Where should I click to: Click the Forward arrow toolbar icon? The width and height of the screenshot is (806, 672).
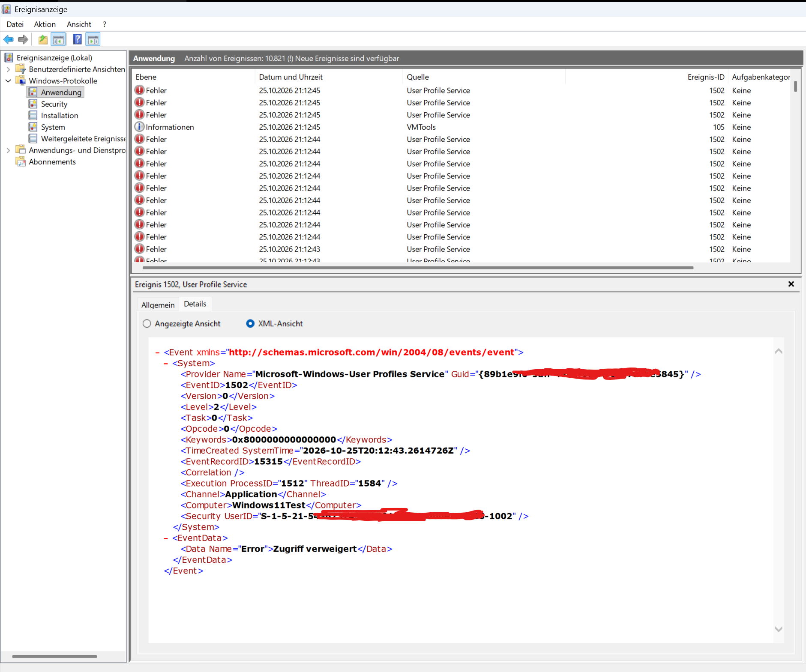click(x=23, y=40)
